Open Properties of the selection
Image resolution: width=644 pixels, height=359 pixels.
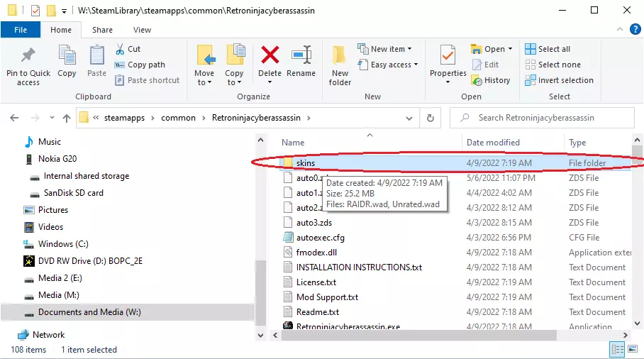coord(448,61)
